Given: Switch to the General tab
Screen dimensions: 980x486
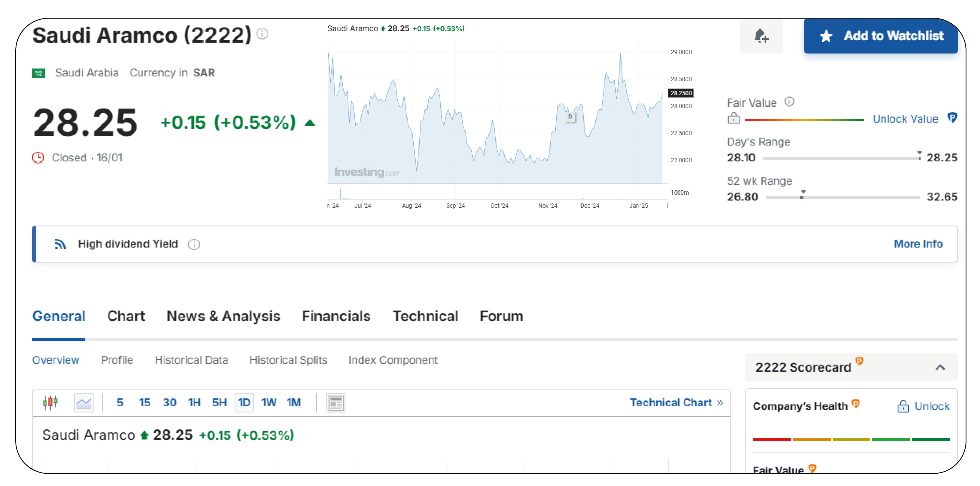Looking at the screenshot, I should [59, 316].
